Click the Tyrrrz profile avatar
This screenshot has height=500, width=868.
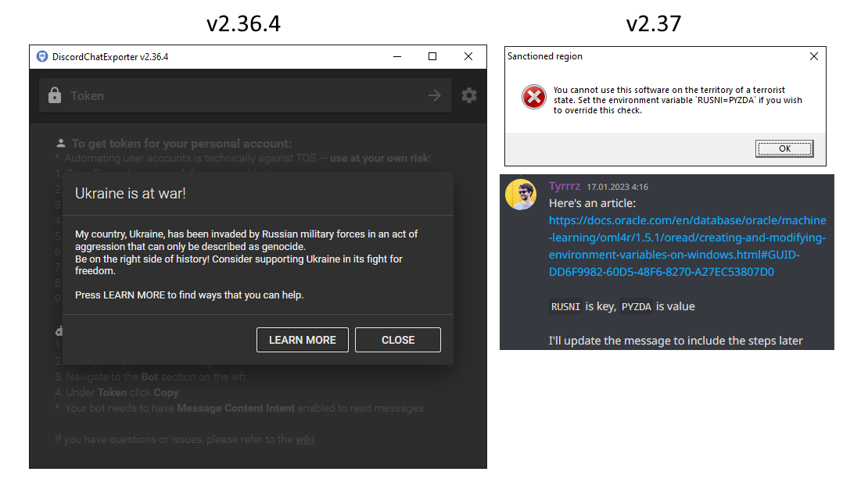pyautogui.click(x=521, y=195)
